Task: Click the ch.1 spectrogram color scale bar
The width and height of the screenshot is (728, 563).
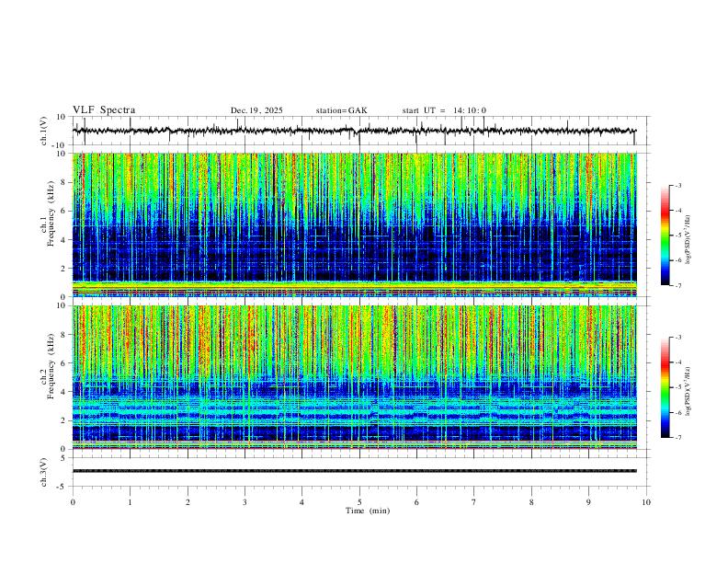Action: pos(665,236)
